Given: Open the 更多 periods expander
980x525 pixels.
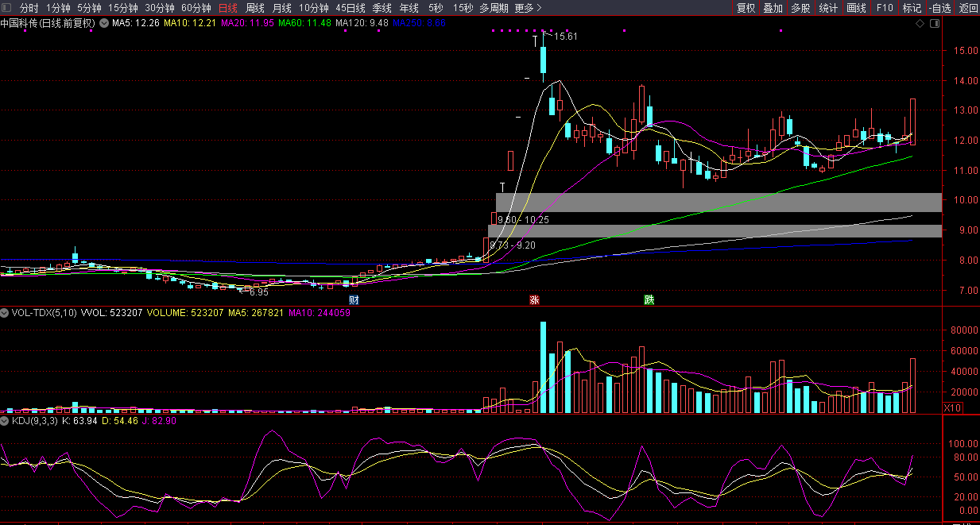Looking at the screenshot, I should (x=528, y=8).
